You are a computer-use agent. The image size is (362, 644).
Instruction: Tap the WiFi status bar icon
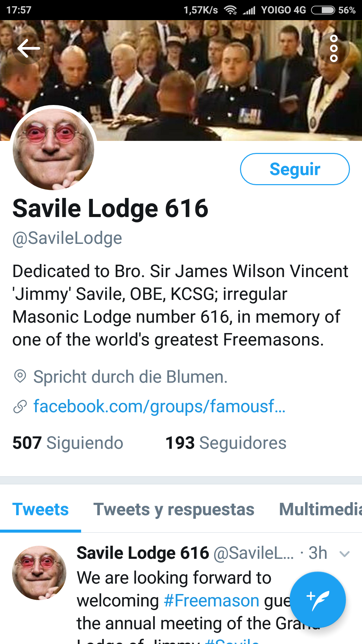tap(231, 10)
